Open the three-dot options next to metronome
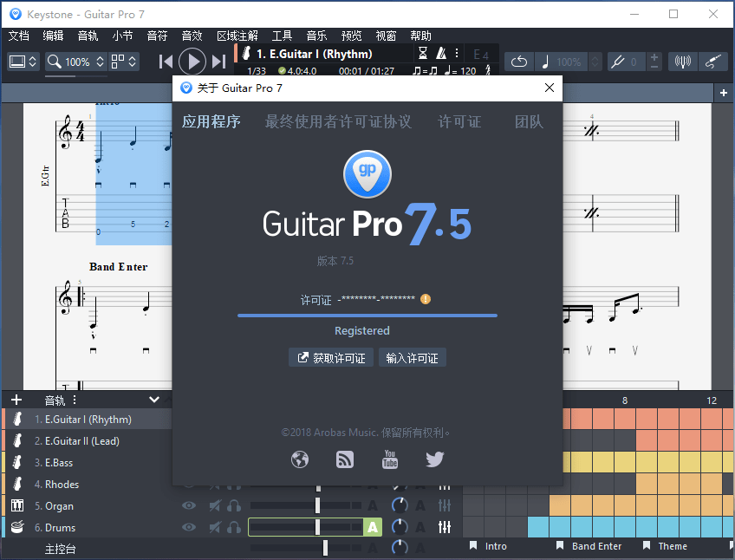735x560 pixels. click(457, 53)
